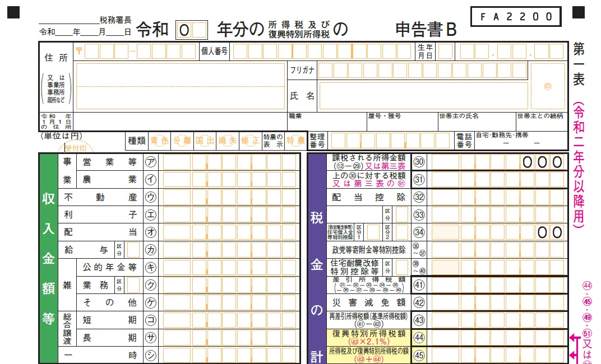Click the 農業 ㋑ income amount boxes
The width and height of the screenshot is (601, 364).
pyautogui.click(x=230, y=180)
